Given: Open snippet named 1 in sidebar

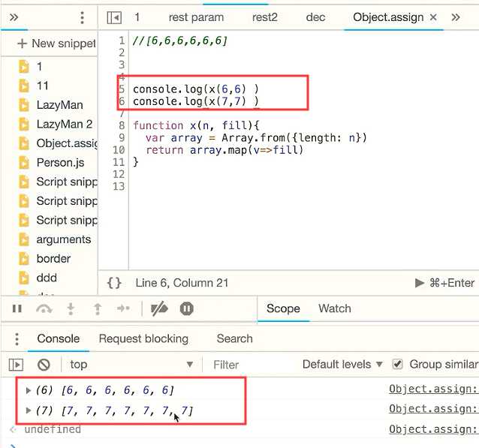Looking at the screenshot, I should point(39,67).
